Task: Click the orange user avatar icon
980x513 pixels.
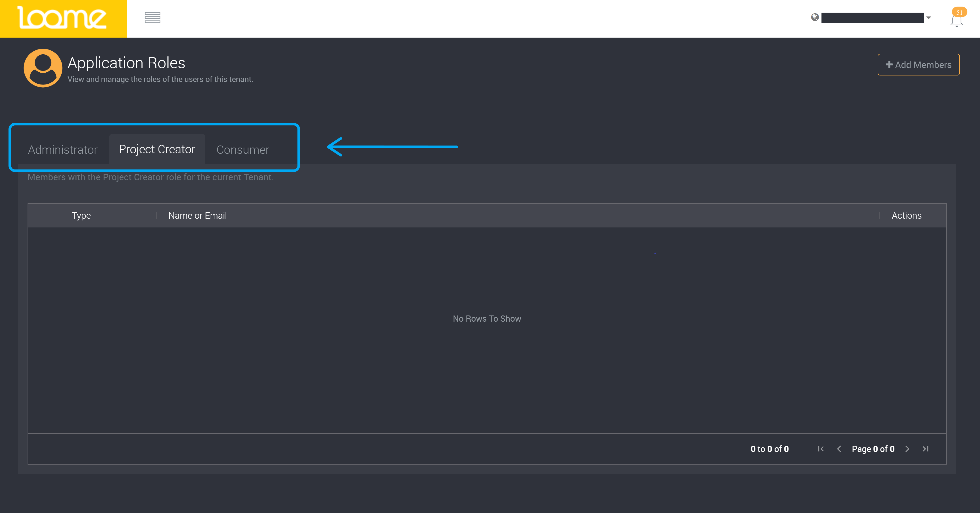Action: point(43,68)
